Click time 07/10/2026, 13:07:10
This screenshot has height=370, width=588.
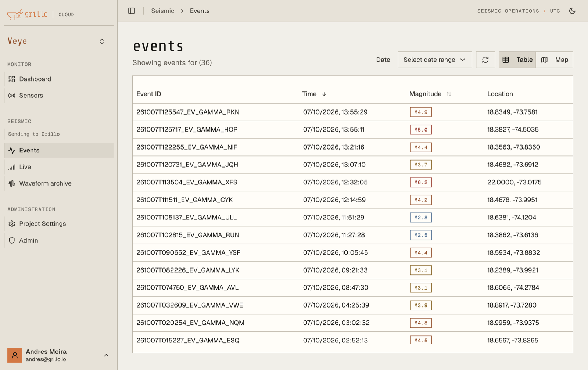point(334,165)
